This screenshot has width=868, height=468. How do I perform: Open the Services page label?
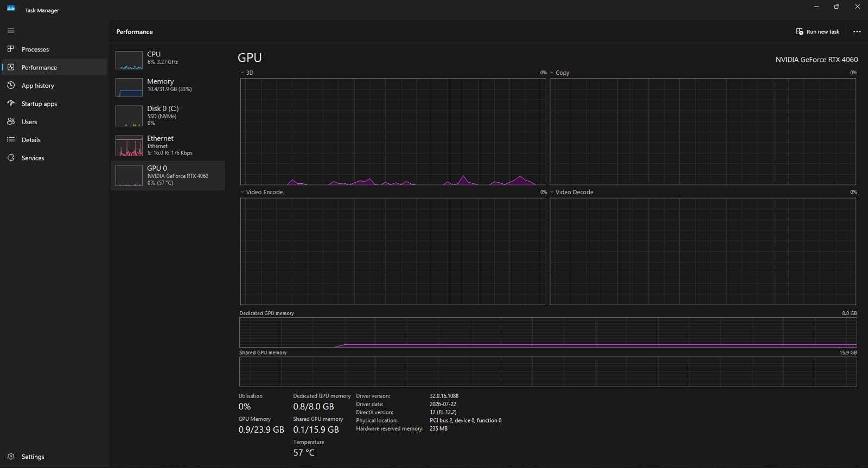point(33,158)
